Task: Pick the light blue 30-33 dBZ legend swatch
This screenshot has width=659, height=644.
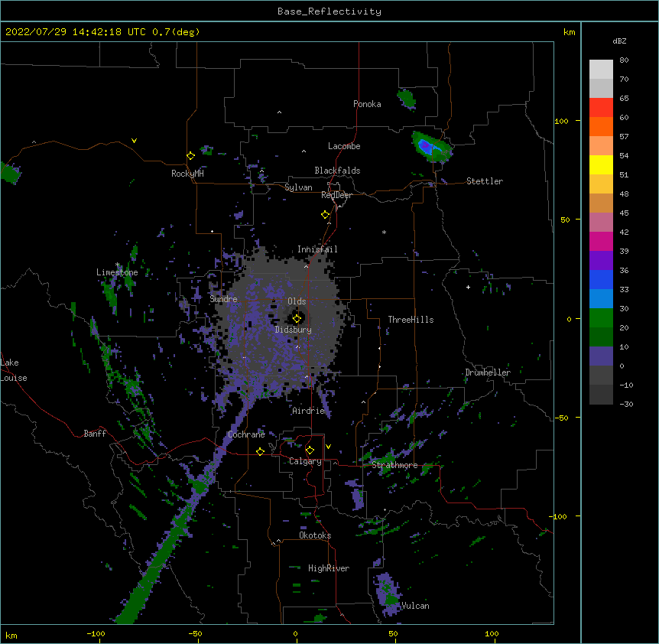Action: point(601,298)
